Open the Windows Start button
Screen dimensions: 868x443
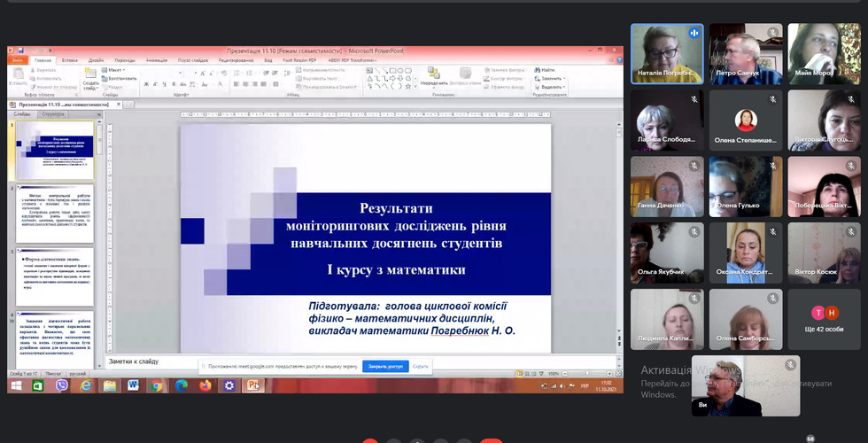16,385
